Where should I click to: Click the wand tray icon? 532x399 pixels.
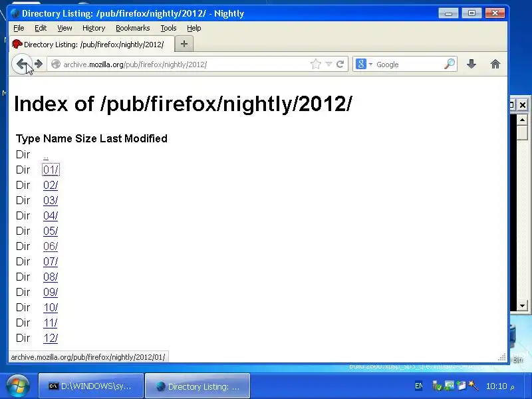(473, 386)
